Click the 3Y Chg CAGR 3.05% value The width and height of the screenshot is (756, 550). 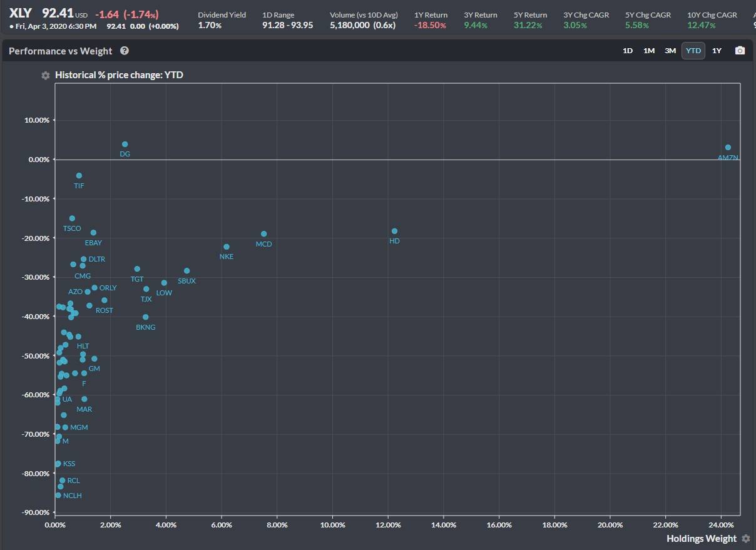click(x=575, y=26)
